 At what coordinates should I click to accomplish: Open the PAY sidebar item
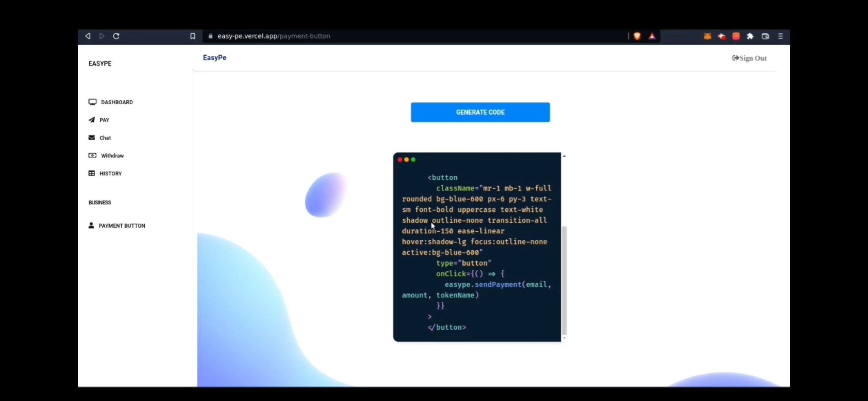click(x=99, y=120)
